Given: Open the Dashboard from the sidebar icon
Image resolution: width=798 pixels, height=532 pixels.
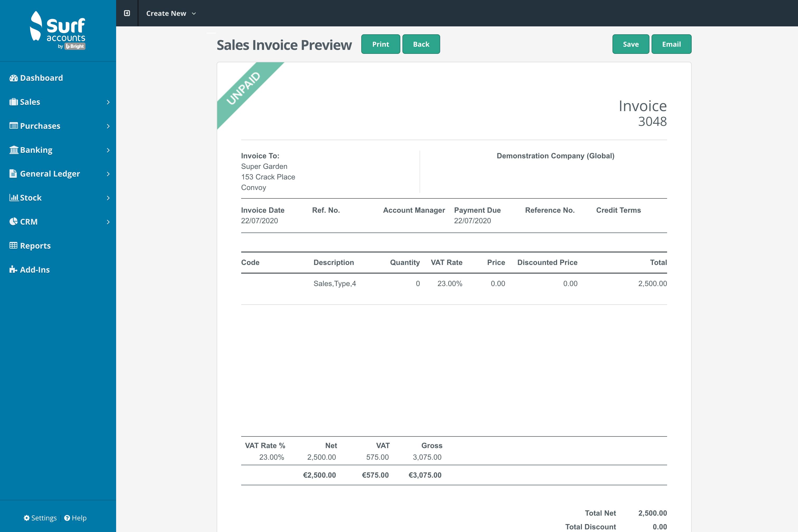Looking at the screenshot, I should click(x=13, y=78).
